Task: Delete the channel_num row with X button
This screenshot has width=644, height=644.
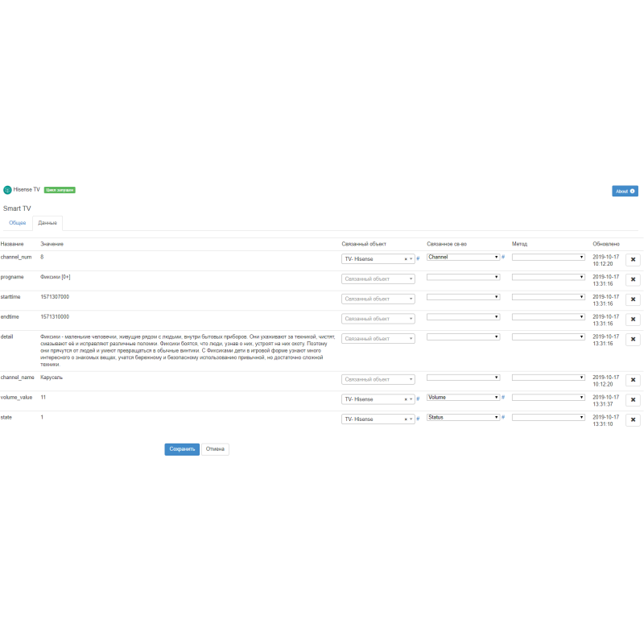Action: [632, 260]
